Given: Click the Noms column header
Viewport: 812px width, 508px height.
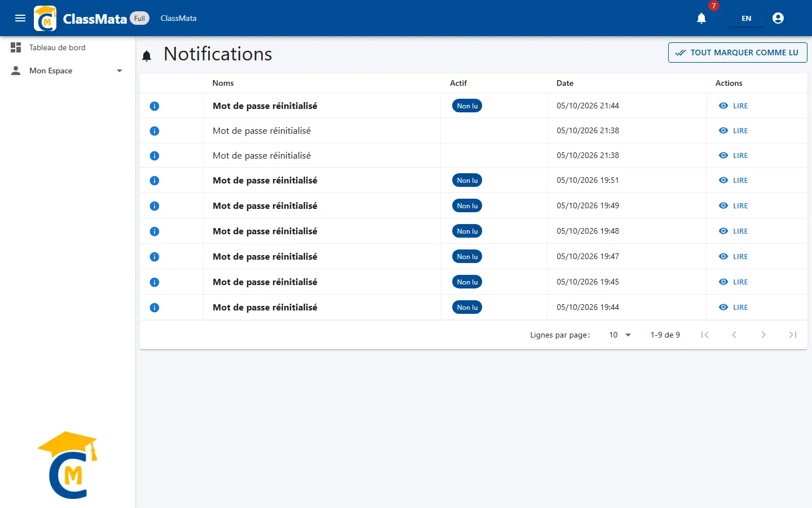Looking at the screenshot, I should pyautogui.click(x=223, y=83).
